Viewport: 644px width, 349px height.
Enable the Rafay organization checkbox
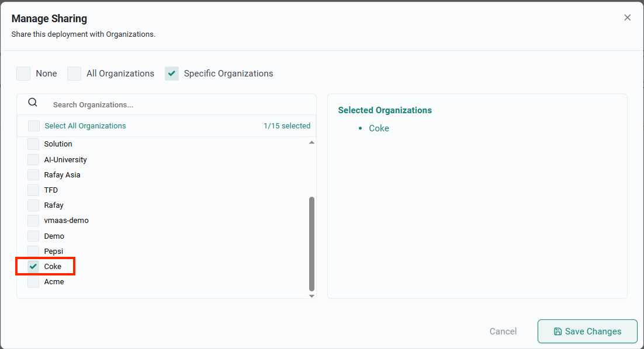[x=33, y=205]
